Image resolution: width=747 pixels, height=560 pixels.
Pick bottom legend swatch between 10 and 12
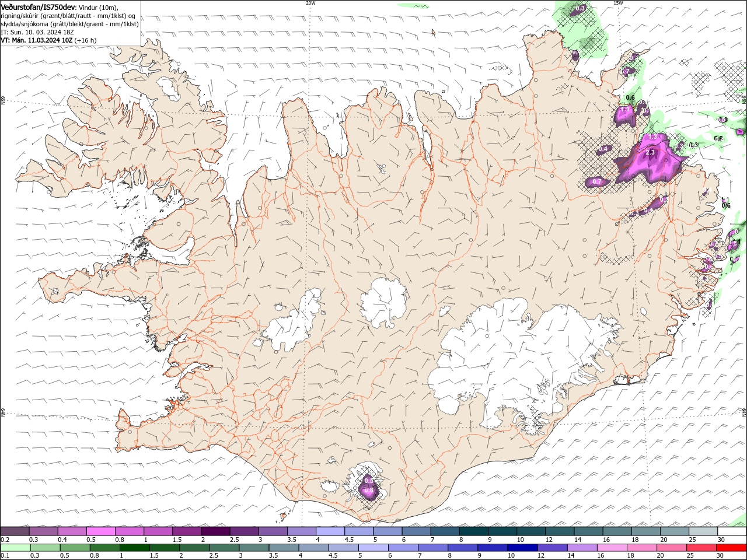521,548
